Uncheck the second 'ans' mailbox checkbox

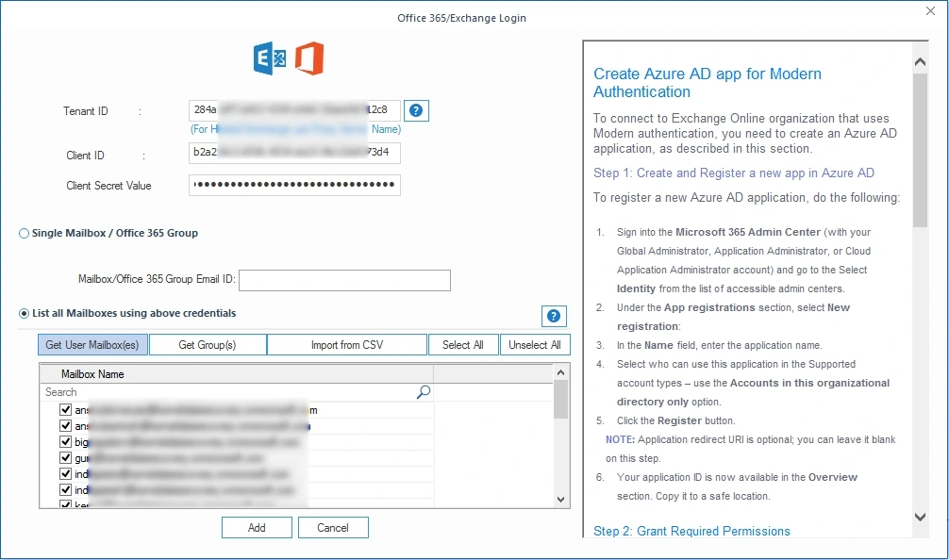click(65, 426)
